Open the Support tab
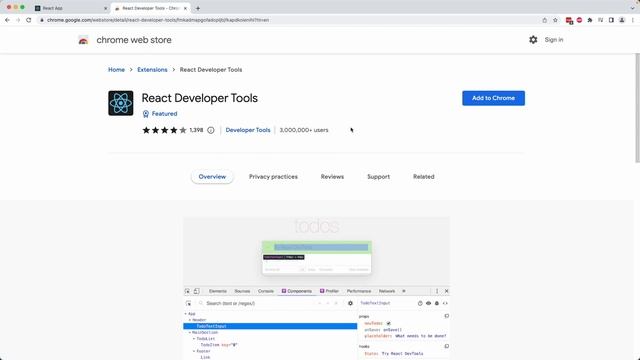The width and height of the screenshot is (640, 360). point(378,177)
